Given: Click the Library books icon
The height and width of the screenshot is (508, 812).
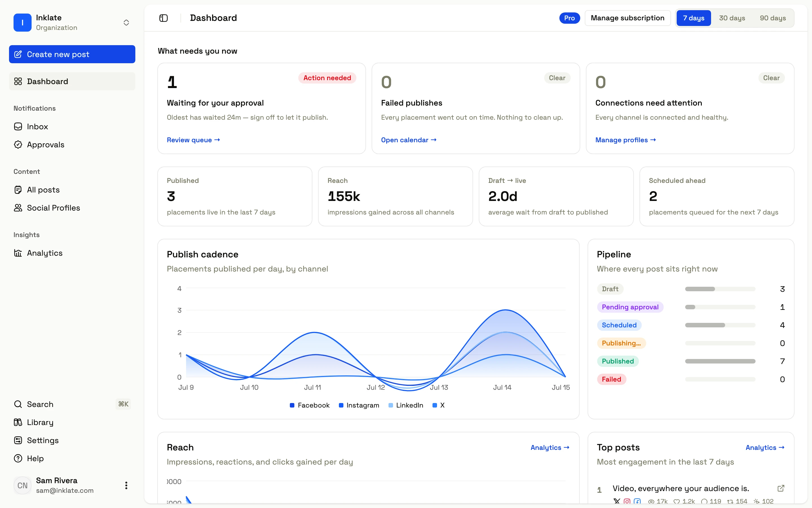Looking at the screenshot, I should (18, 422).
